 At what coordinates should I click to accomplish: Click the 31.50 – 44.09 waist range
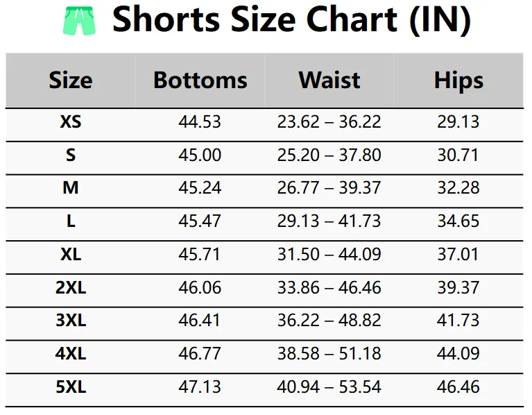click(329, 255)
